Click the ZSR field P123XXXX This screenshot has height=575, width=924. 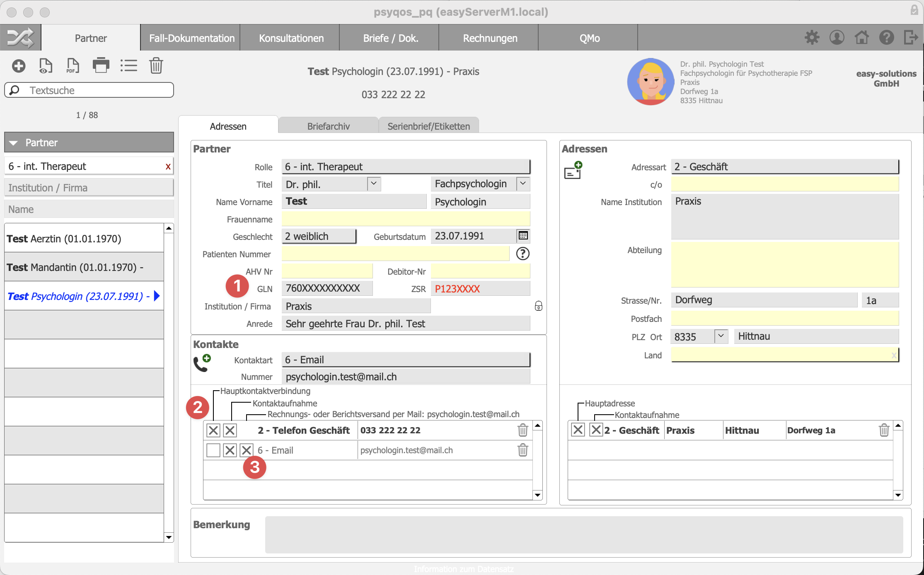[480, 288]
